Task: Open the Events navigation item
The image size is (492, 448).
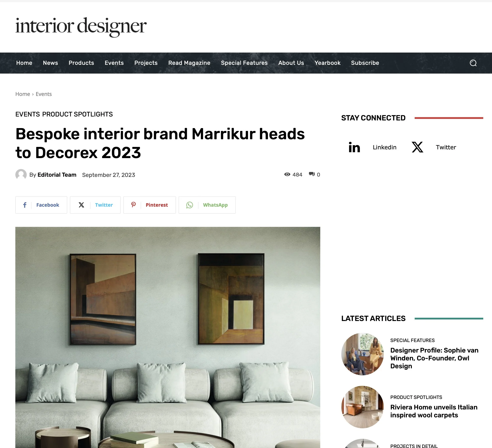Action: pos(114,63)
